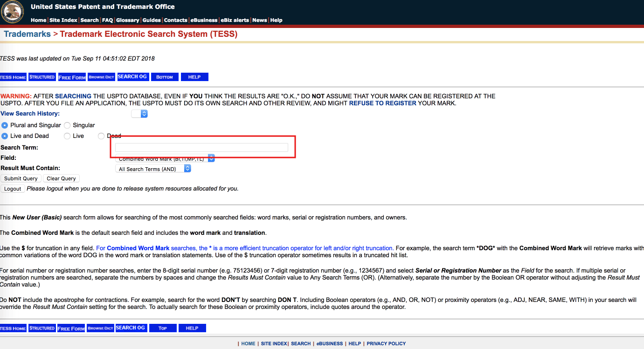
Task: Open the Field Combined Word Mark dropdown
Action: click(165, 159)
